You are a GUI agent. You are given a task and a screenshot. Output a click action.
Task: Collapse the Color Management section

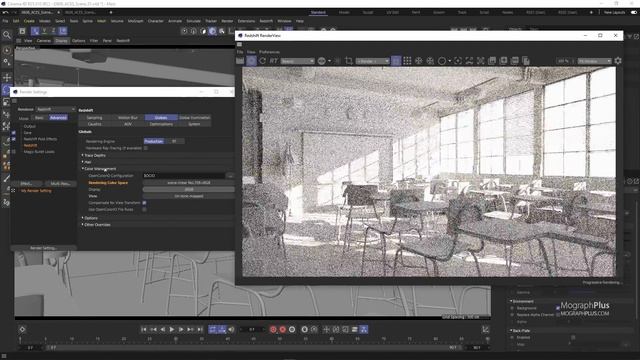click(x=99, y=169)
